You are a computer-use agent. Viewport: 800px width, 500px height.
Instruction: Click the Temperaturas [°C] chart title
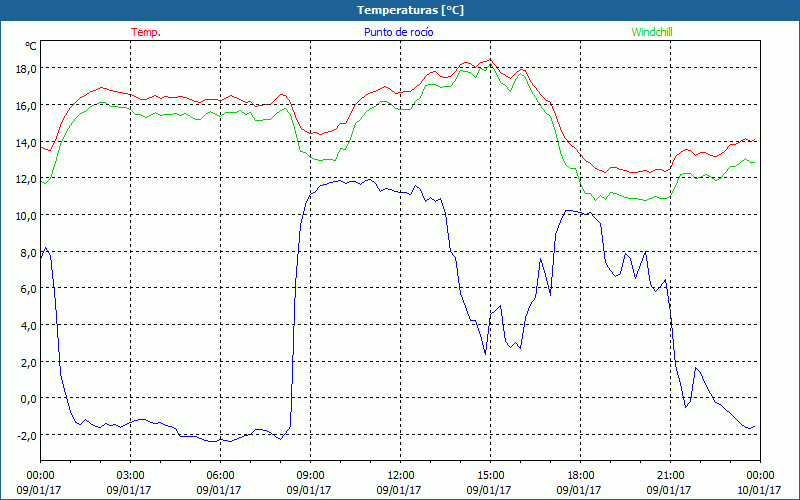410,10
